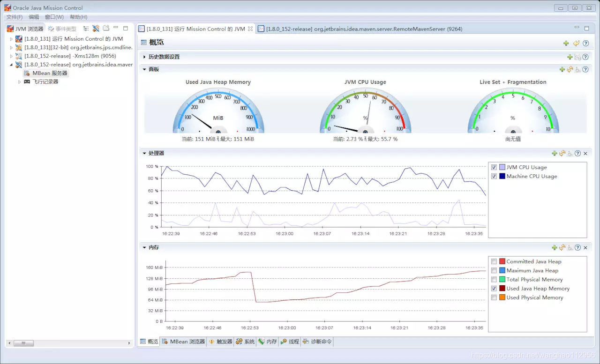Open the 窗口(W) menu
The width and height of the screenshot is (600, 364).
[x=54, y=17]
